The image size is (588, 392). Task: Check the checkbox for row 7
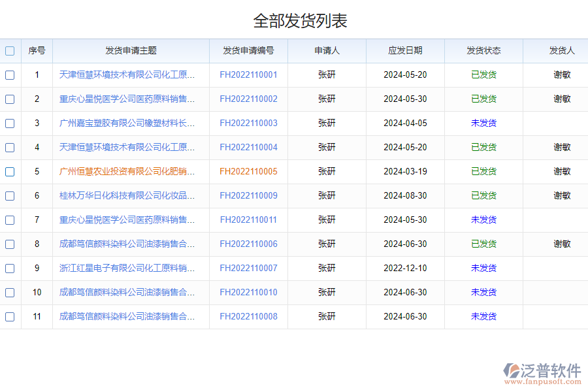coord(10,220)
